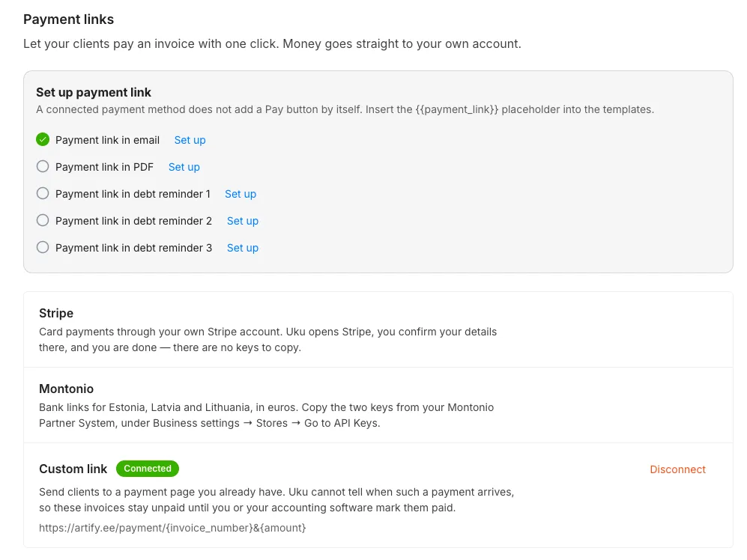Click the Payment link in PDF label
The image size is (747, 560).
point(104,167)
